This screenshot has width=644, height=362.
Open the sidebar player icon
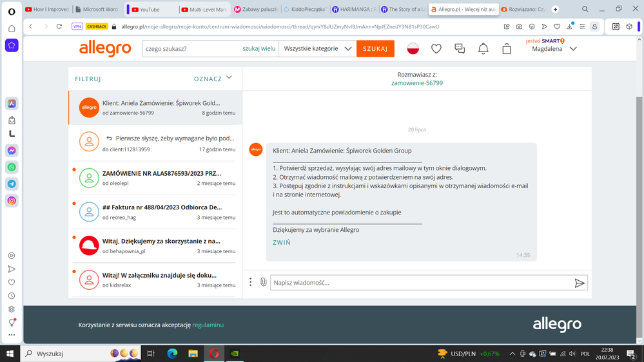click(12, 256)
